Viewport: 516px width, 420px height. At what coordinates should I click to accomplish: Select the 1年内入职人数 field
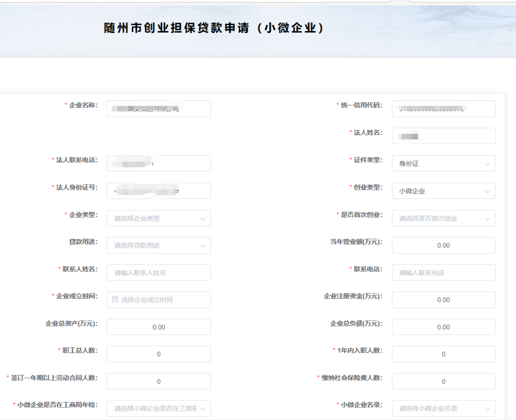pos(443,354)
